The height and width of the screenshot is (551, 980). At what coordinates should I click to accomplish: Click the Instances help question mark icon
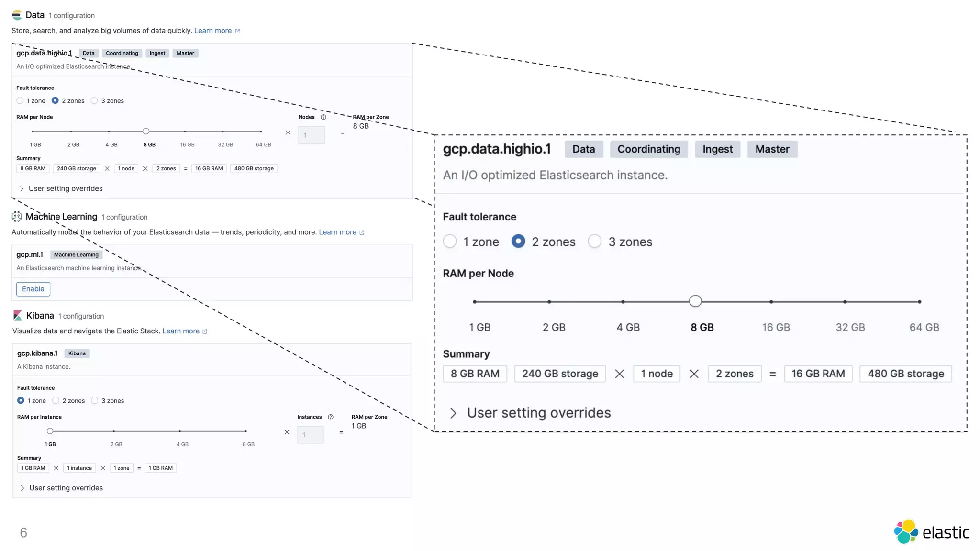[x=331, y=417]
